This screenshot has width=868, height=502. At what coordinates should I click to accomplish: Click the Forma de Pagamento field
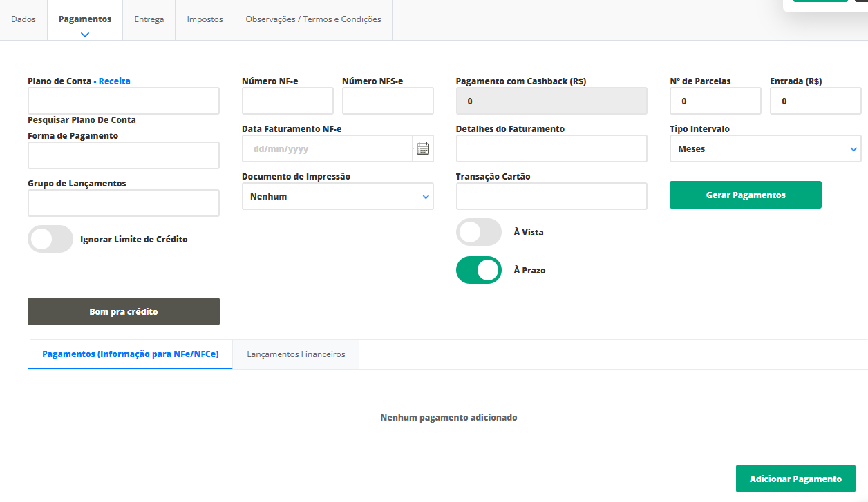124,155
